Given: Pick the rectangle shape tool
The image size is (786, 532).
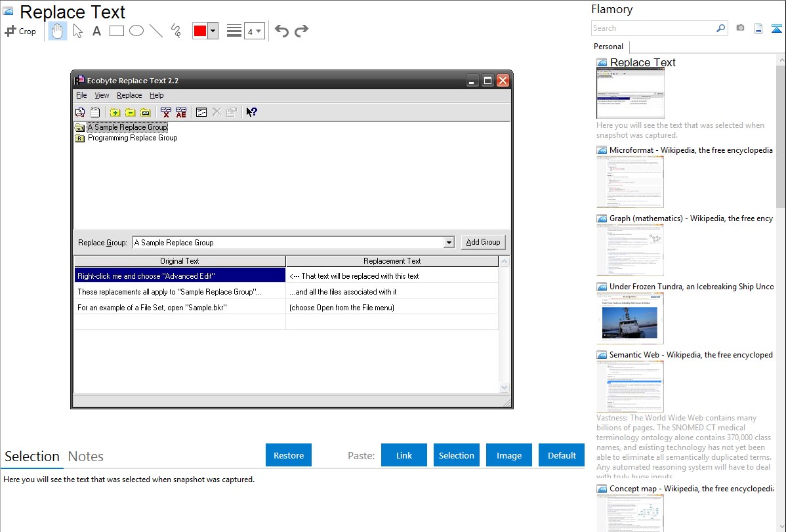Looking at the screenshot, I should tap(117, 31).
